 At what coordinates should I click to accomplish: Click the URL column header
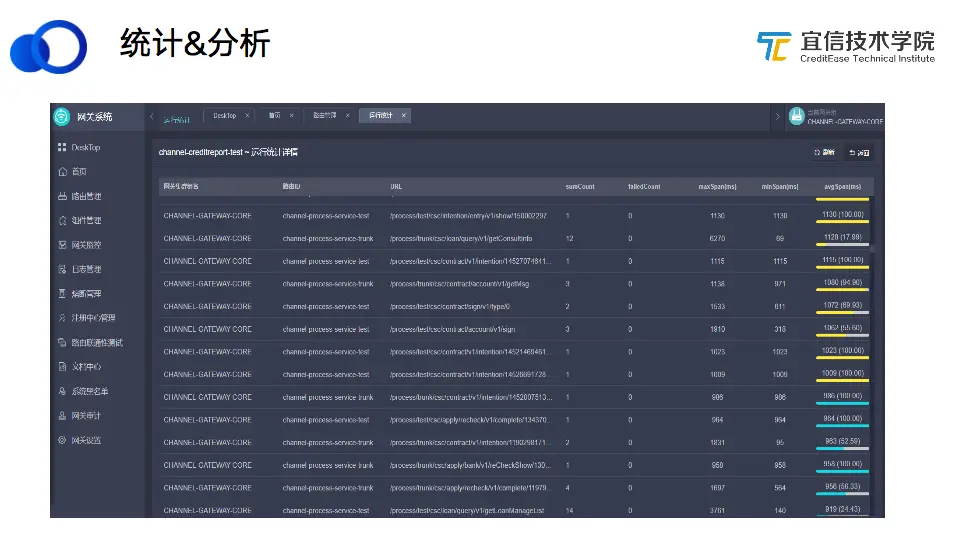tap(396, 187)
